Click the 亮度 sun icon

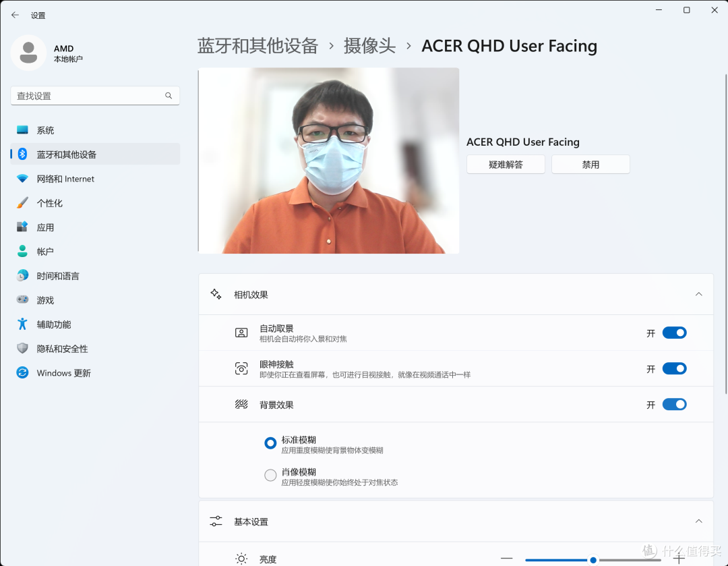tap(241, 559)
